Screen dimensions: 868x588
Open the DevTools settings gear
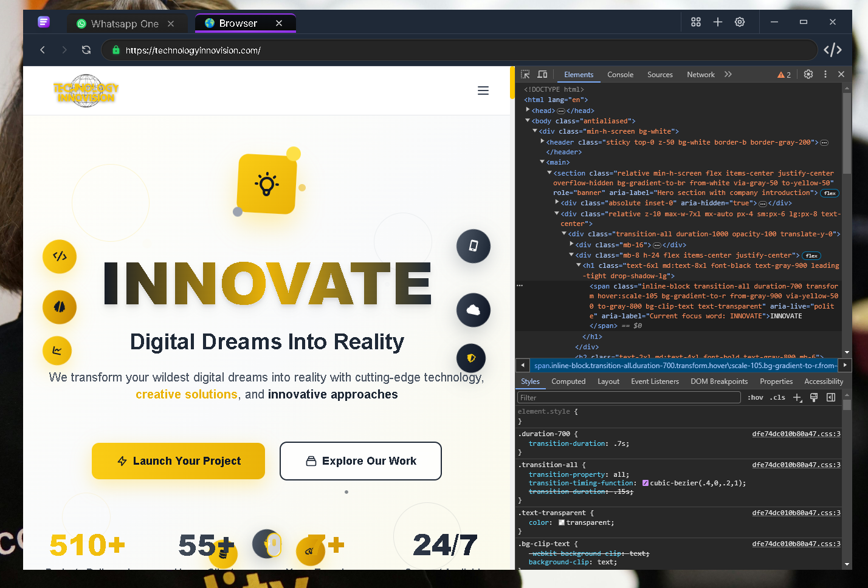coord(808,74)
